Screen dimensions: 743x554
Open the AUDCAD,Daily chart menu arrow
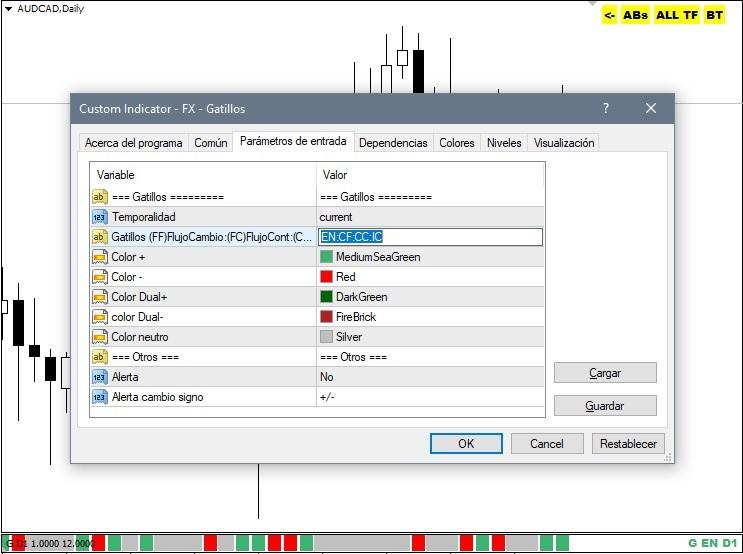[x=8, y=9]
